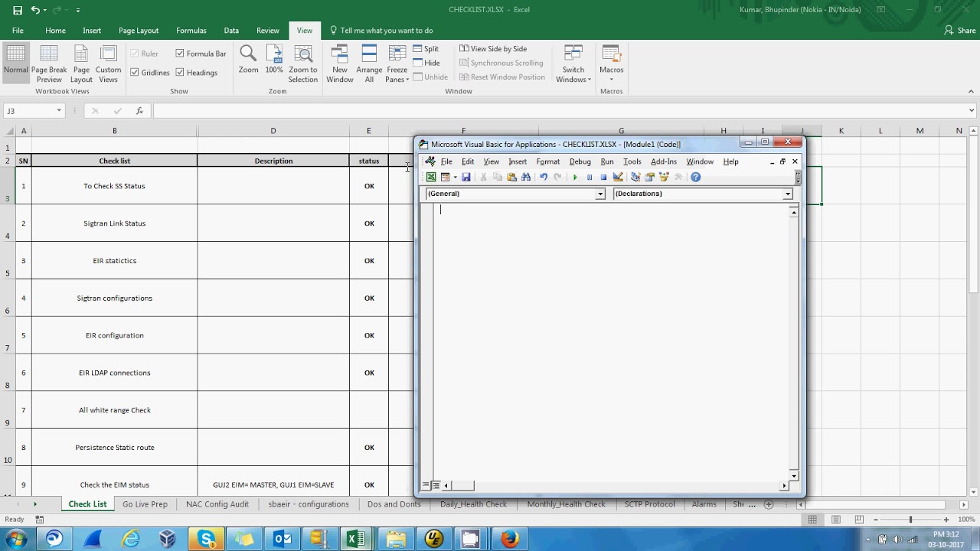Click View Microsoft Excel icon in VBA toolbar
Screen dimensions: 980x551
click(431, 177)
